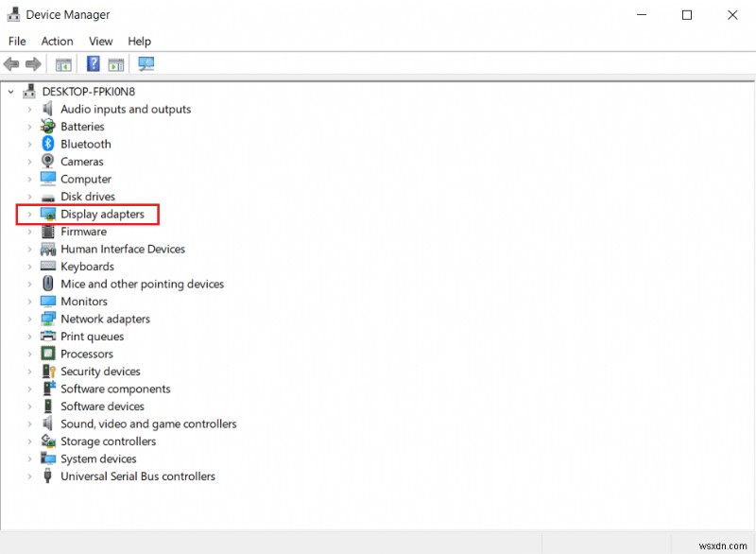This screenshot has width=756, height=554.
Task: Open Help using the blue question mark icon
Action: [x=91, y=63]
